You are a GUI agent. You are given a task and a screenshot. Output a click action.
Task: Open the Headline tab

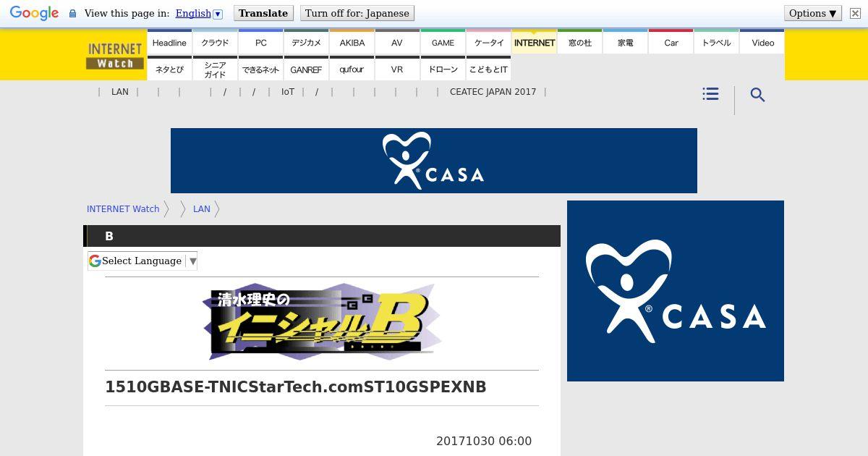pos(169,42)
